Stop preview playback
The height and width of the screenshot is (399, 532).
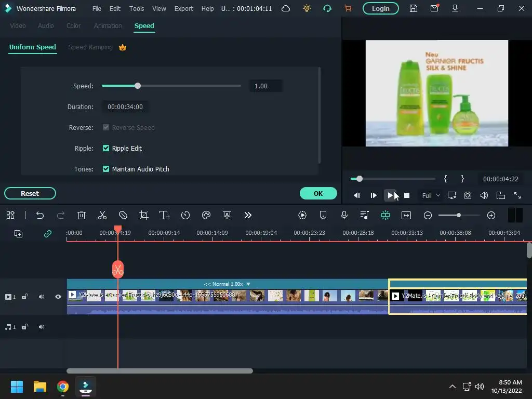(x=407, y=195)
